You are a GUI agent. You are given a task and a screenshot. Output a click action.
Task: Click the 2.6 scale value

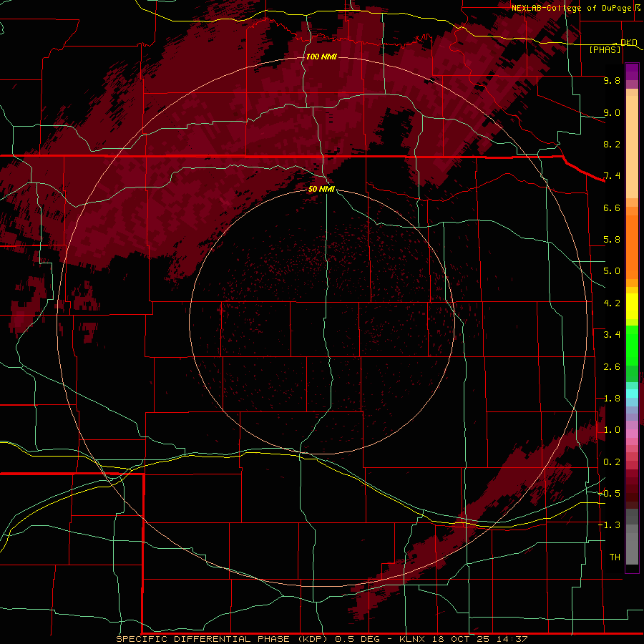(x=612, y=367)
